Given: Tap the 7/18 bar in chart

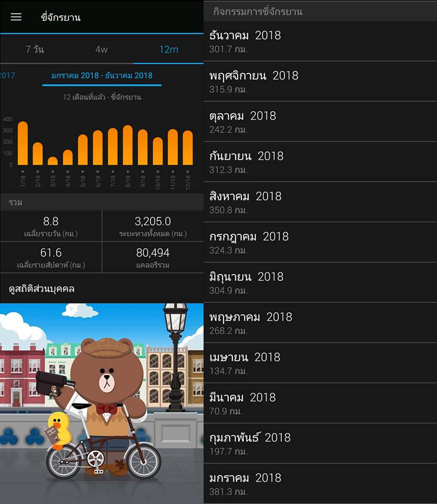Looking at the screenshot, I should (113, 146).
